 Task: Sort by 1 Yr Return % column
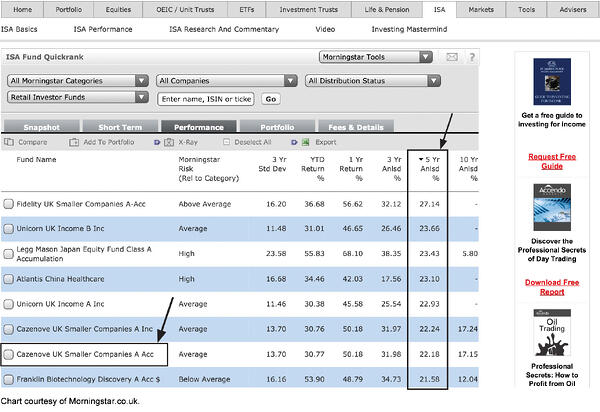point(351,169)
